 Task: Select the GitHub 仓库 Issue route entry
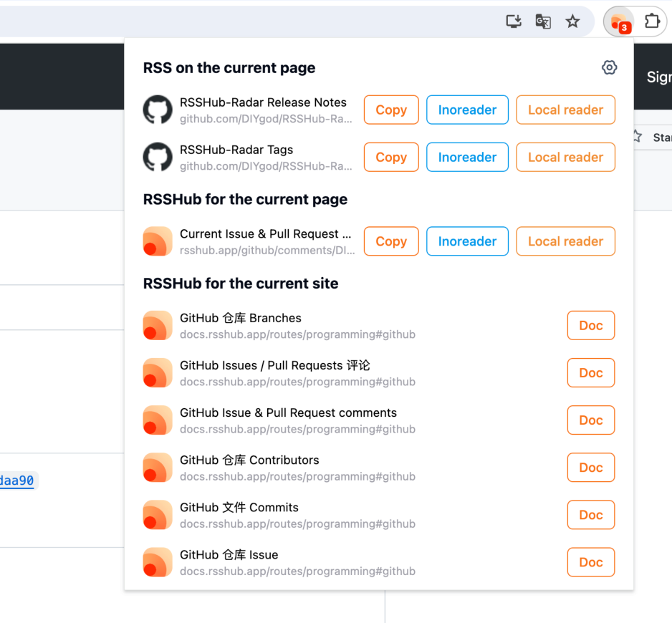229,555
